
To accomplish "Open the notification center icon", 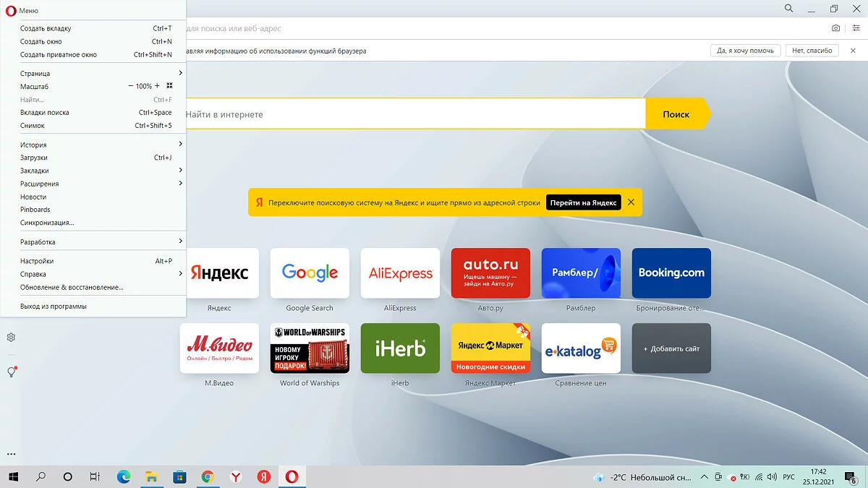I will [851, 477].
